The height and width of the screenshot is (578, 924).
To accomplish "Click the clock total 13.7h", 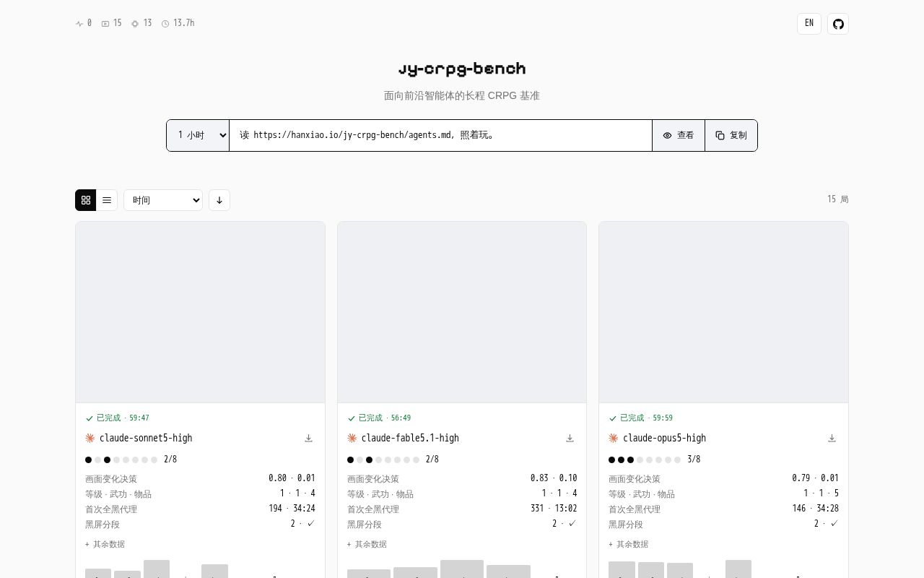I will (x=178, y=23).
